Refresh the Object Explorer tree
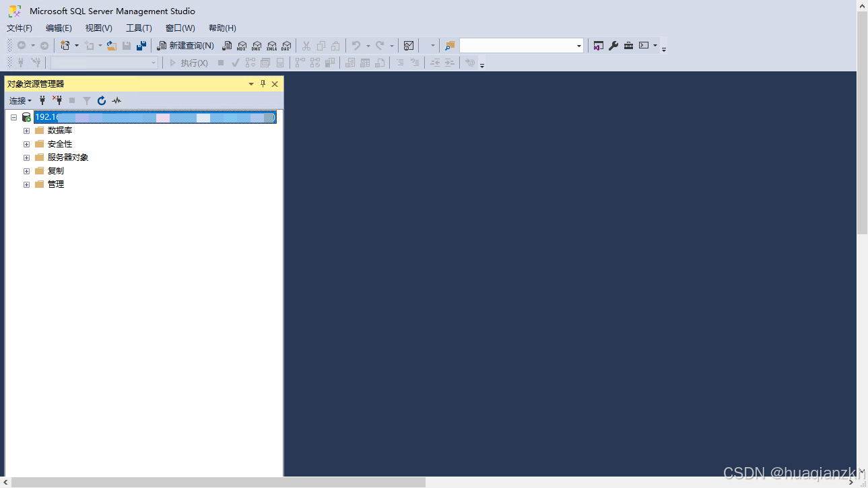Image resolution: width=868 pixels, height=488 pixels. tap(102, 100)
